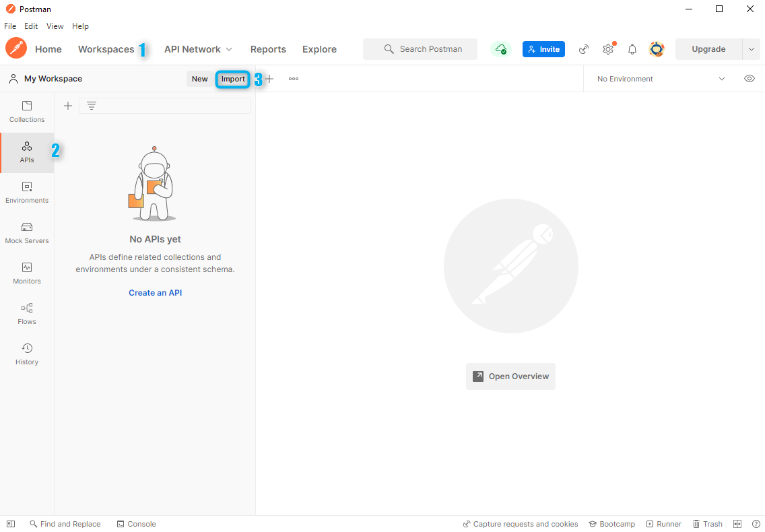
Task: Click the Search Postman field
Action: (x=421, y=49)
